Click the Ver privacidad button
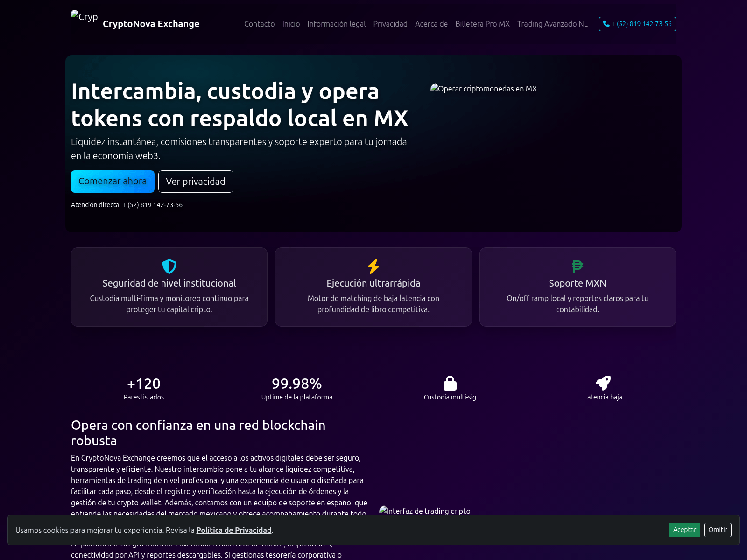The image size is (747, 560). pyautogui.click(x=196, y=182)
